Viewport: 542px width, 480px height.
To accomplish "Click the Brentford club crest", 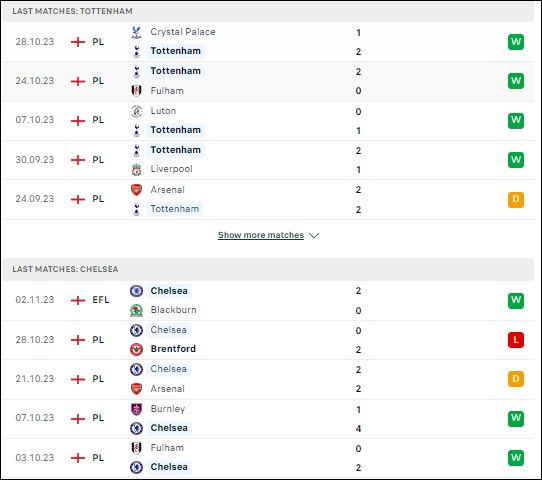I will tap(137, 349).
